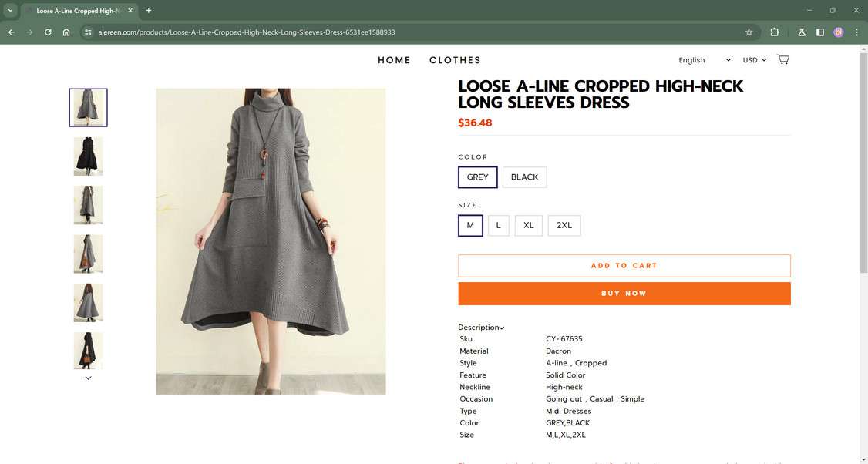Choose size 2XL
This screenshot has width=868, height=464.
pyautogui.click(x=564, y=225)
